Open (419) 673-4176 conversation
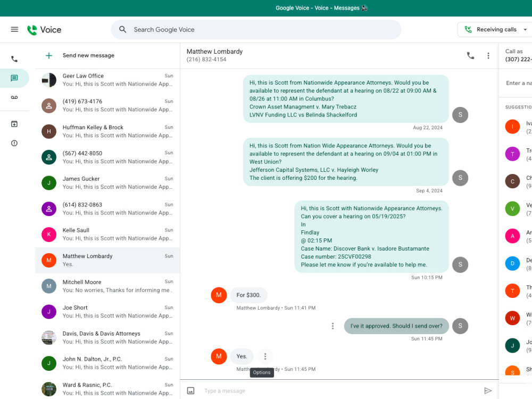532x399 pixels. click(107, 105)
